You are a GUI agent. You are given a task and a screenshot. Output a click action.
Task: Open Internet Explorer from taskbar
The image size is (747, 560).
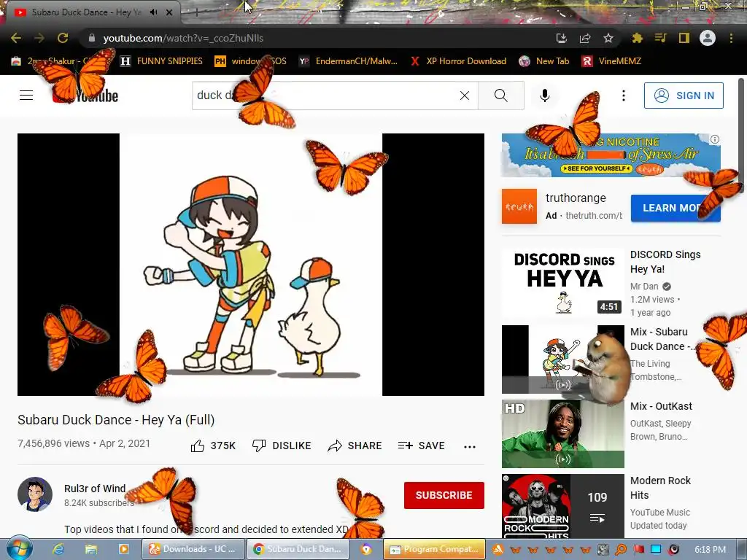coord(58,549)
